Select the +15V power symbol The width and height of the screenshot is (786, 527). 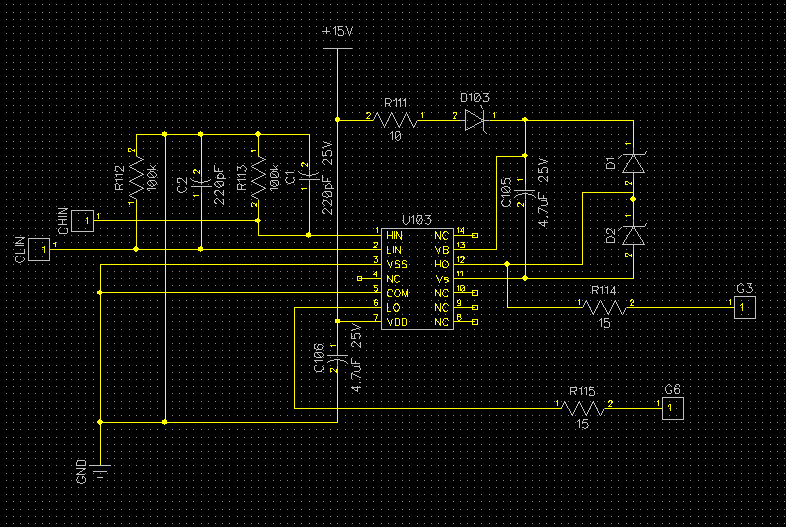pos(337,48)
